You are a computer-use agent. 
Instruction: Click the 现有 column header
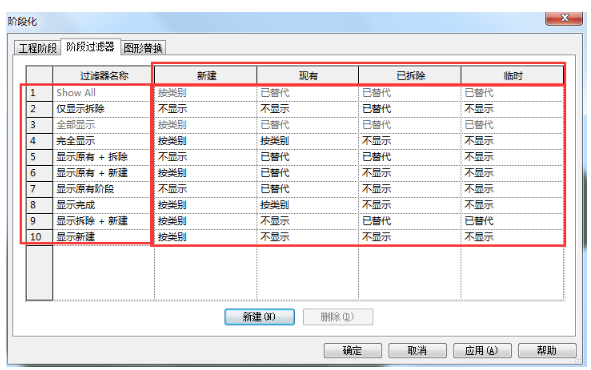pos(308,75)
